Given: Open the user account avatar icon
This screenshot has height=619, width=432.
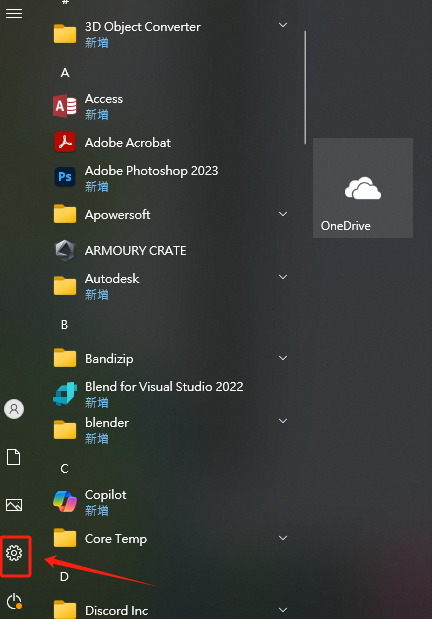Looking at the screenshot, I should 14,409.
